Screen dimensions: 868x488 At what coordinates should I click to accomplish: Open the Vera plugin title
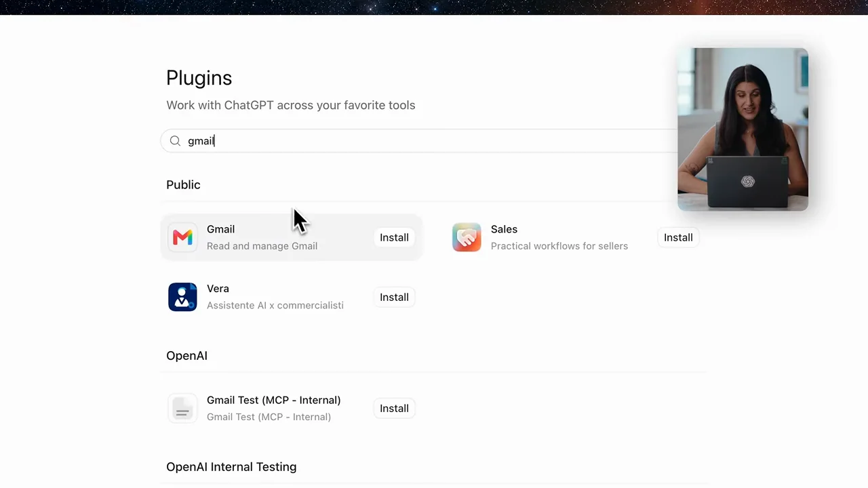(218, 289)
